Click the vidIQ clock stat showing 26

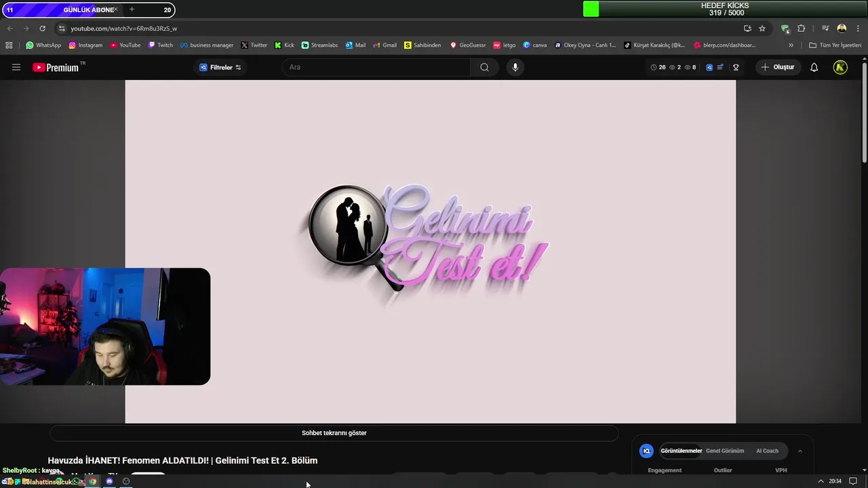coord(658,67)
